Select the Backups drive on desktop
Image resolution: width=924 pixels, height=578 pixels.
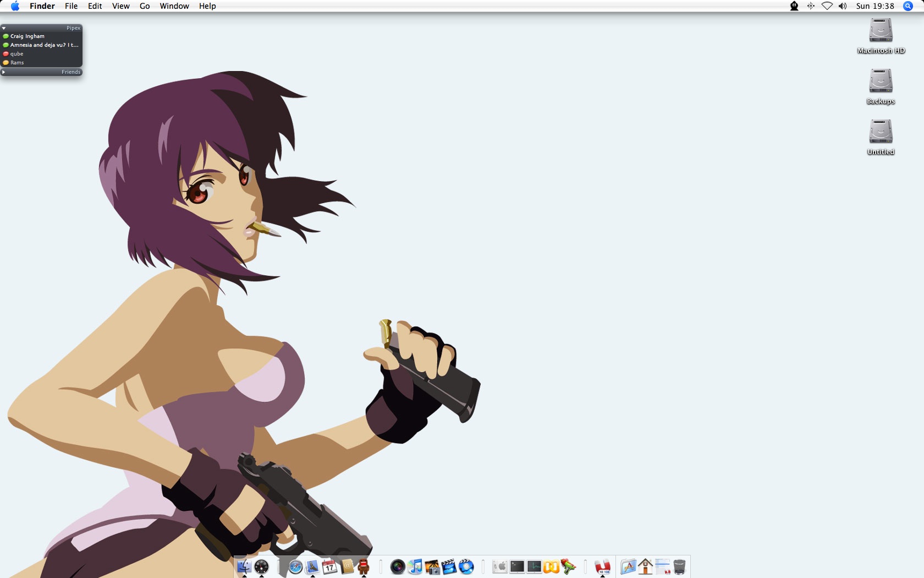(x=881, y=86)
